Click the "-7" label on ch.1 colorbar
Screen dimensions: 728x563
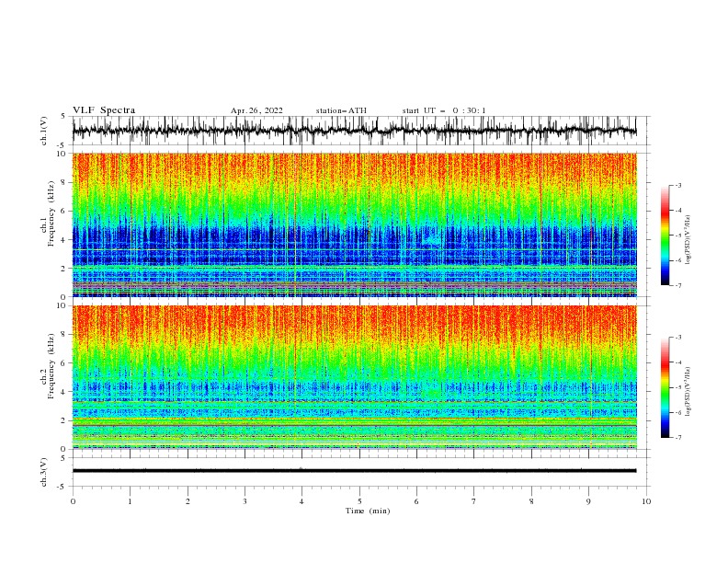678,285
